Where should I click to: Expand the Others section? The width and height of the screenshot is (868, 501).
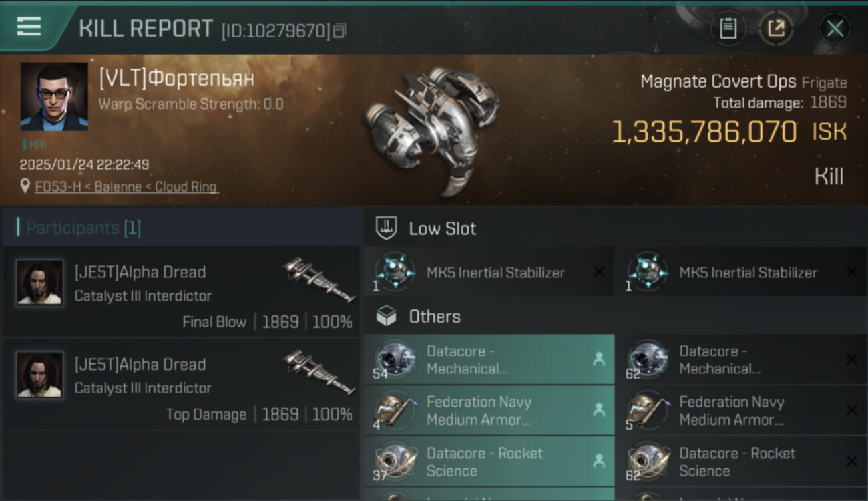point(434,317)
